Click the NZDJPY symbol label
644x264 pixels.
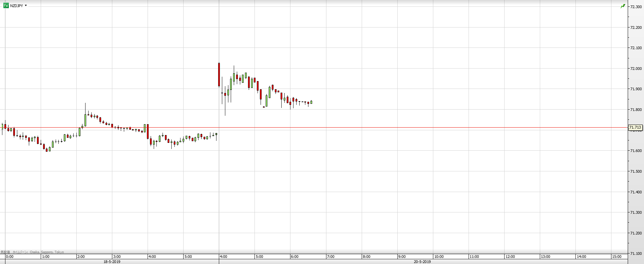click(16, 6)
